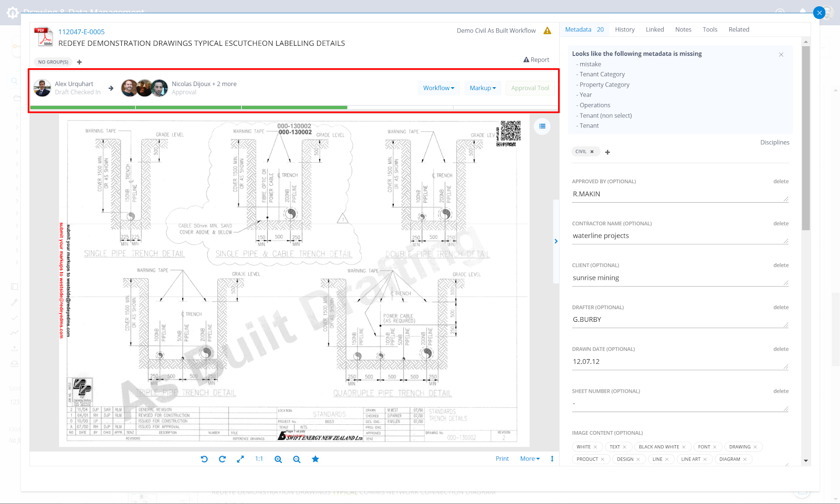The height and width of the screenshot is (504, 840).
Task: Switch to the History tab
Action: [625, 29]
